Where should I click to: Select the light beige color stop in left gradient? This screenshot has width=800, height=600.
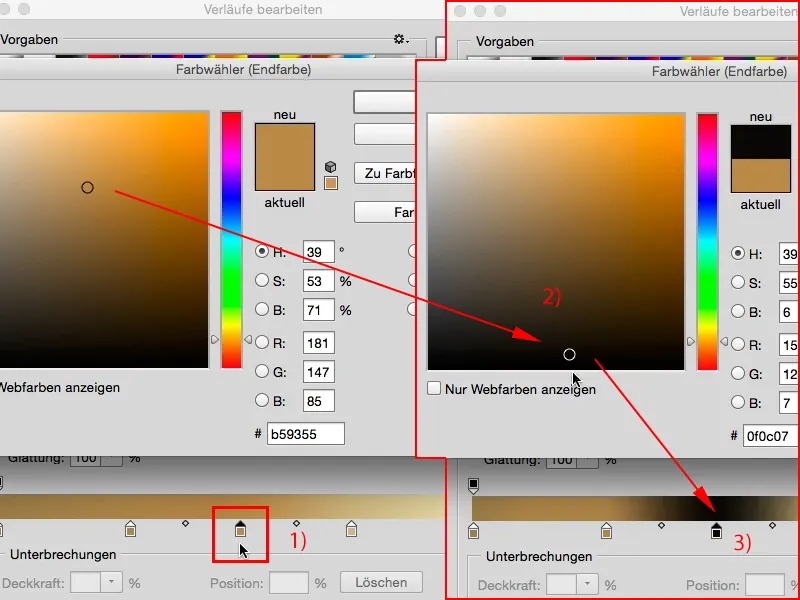[x=351, y=529]
